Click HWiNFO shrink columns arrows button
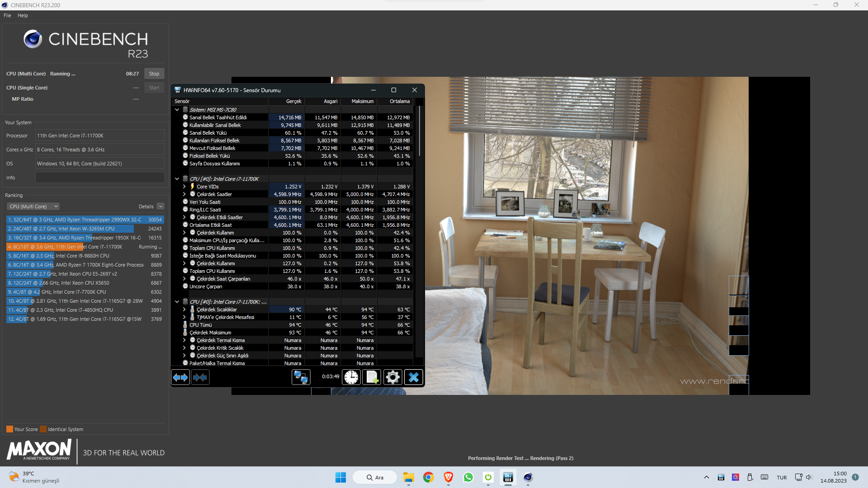This screenshot has width=868, height=488. [200, 377]
